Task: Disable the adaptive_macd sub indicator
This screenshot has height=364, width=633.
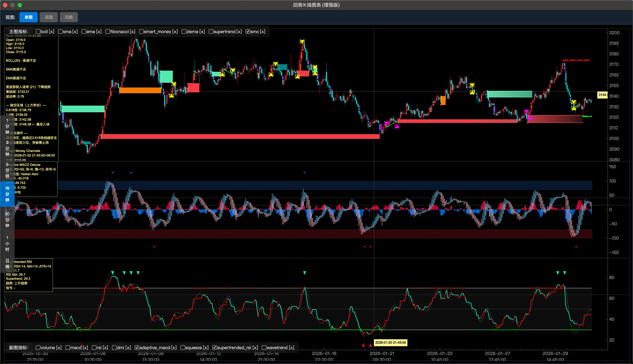Action: coord(137,348)
